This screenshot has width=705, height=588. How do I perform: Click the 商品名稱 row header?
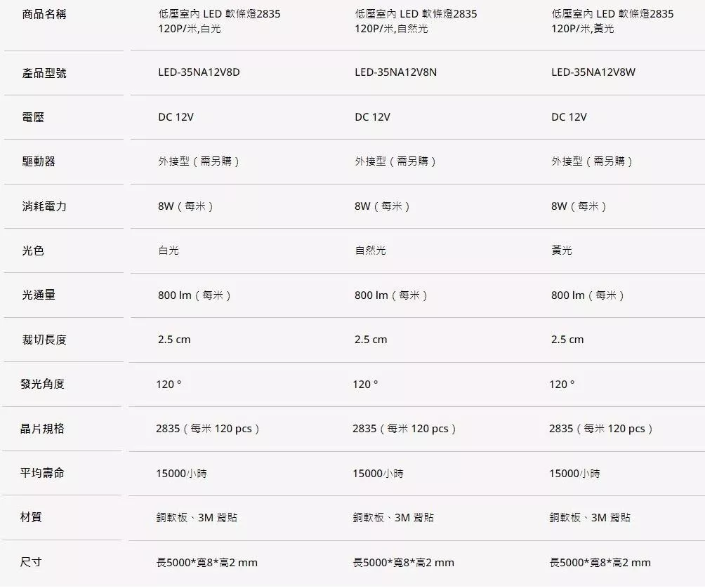44,14
